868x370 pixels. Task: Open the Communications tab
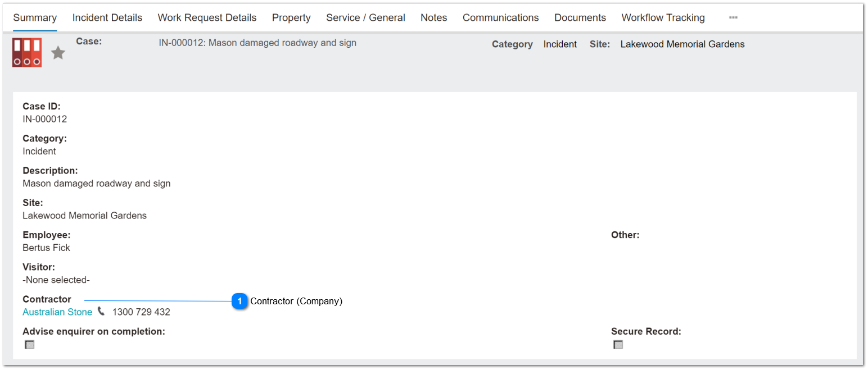click(501, 18)
